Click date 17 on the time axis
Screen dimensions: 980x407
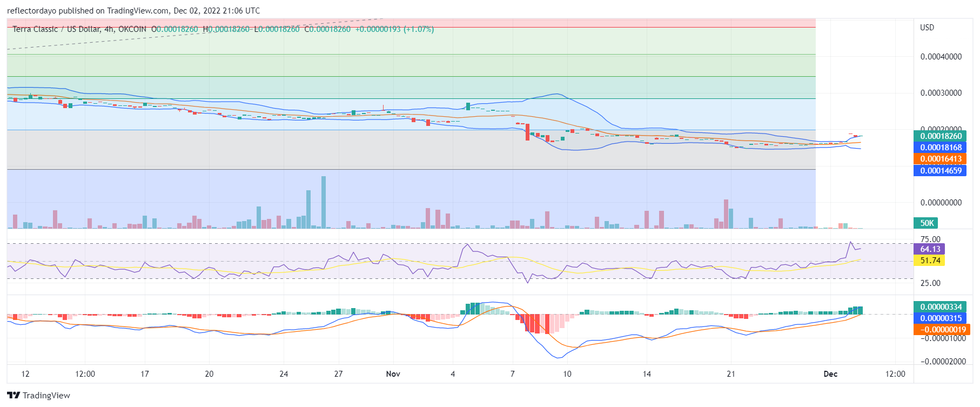[145, 374]
